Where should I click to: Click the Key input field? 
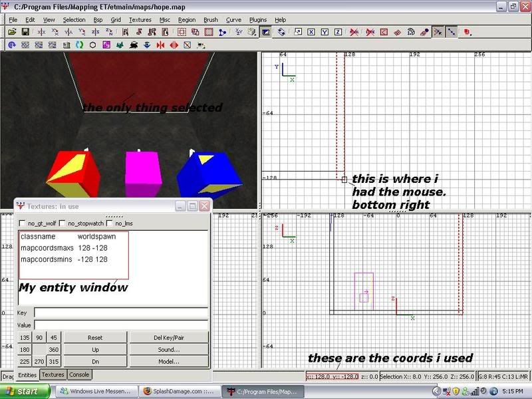pos(121,313)
